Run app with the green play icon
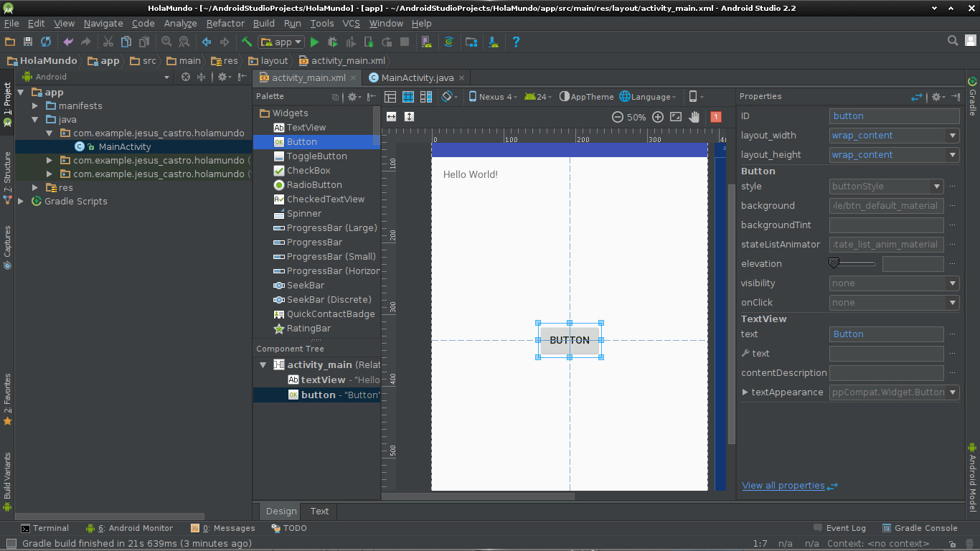 (x=314, y=42)
